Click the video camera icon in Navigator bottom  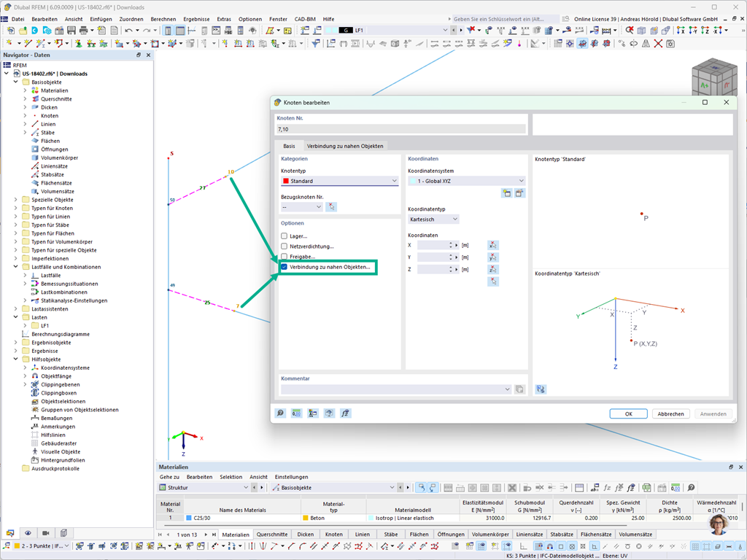46,533
